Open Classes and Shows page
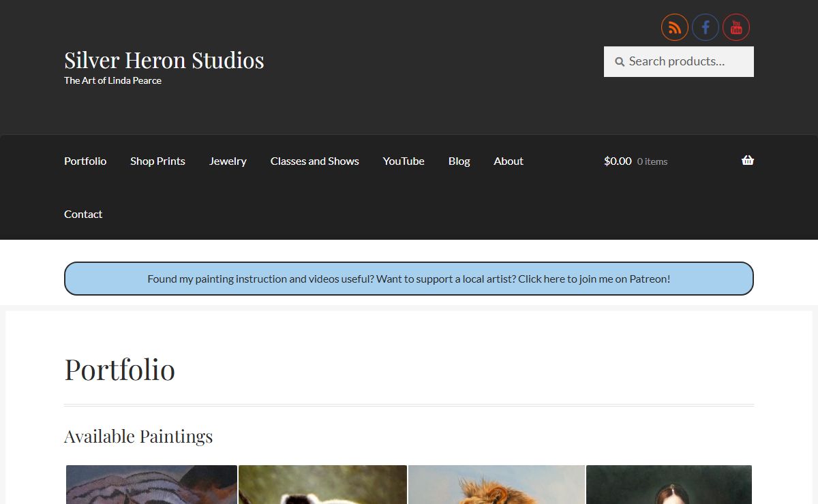This screenshot has width=818, height=504. (x=315, y=161)
